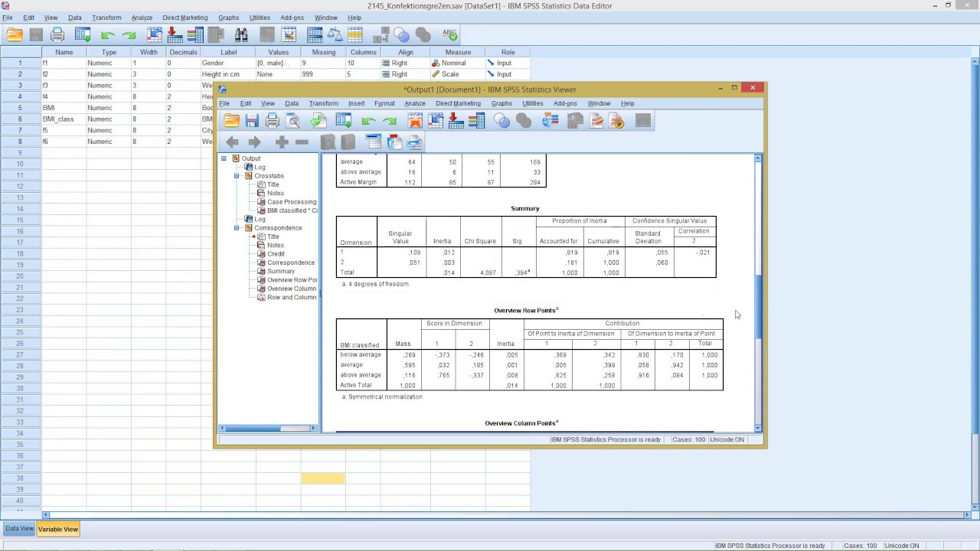Click the Measure column header in the Data Editor
980x551 pixels.
(458, 52)
